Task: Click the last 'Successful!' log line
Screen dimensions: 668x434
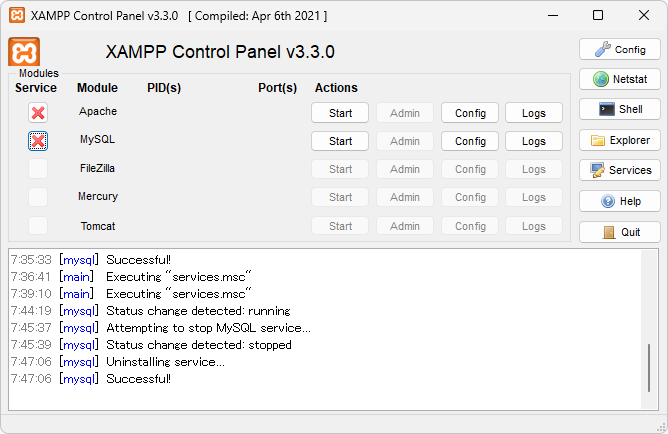Action: click(138, 379)
